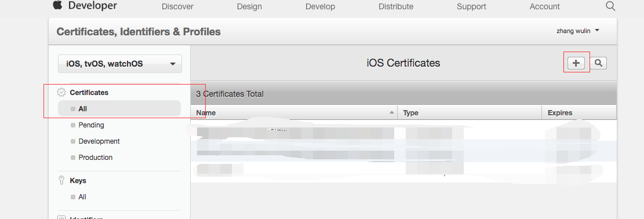644x219 pixels.
Task: Open Support menu
Action: 471,6
